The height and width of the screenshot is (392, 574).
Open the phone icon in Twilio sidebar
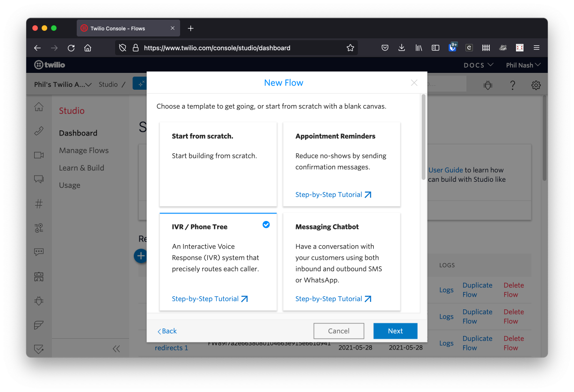click(x=39, y=131)
